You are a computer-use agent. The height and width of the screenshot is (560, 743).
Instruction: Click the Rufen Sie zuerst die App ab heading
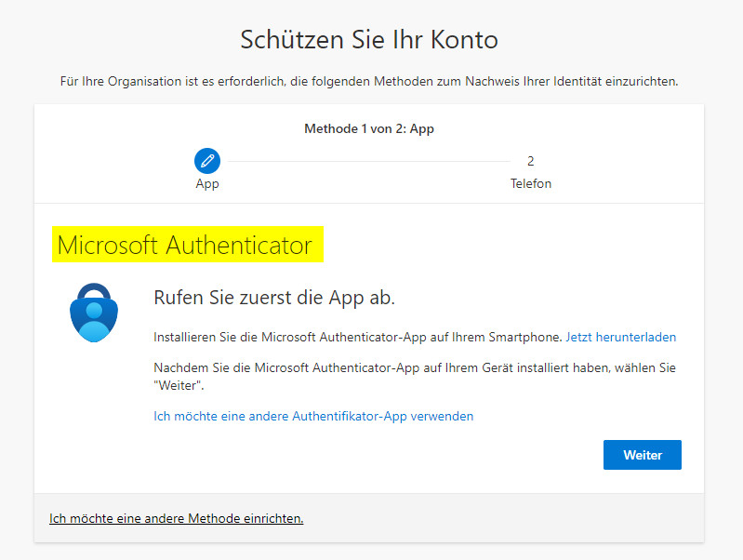pos(274,298)
